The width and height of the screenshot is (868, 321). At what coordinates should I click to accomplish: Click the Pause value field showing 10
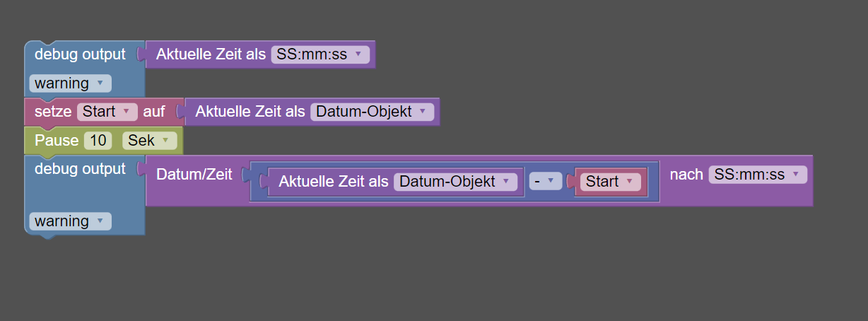[98, 141]
